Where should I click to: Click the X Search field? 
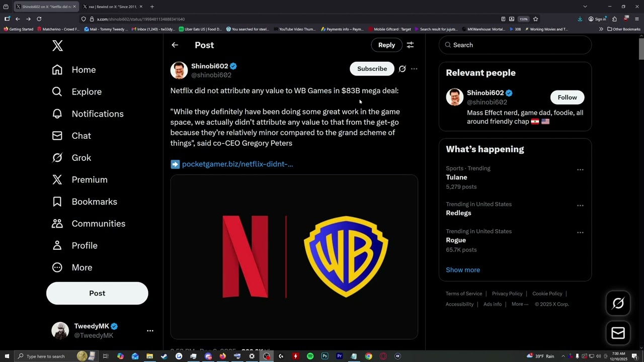click(x=515, y=45)
